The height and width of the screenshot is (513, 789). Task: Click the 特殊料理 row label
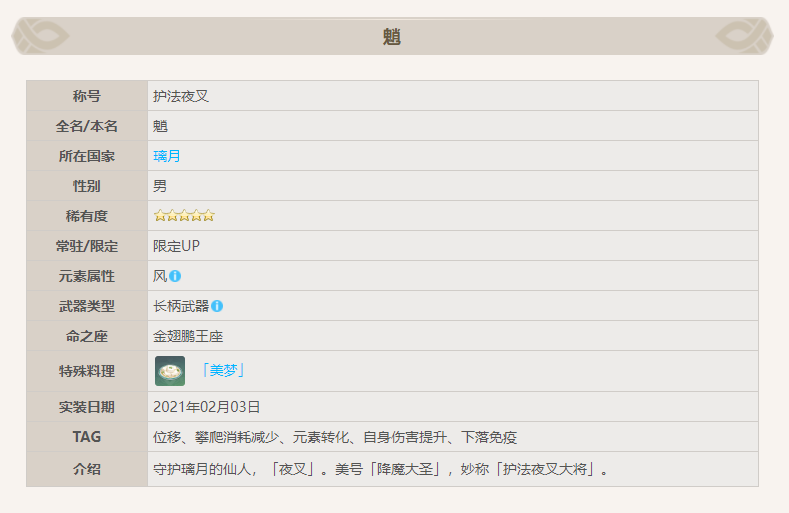(x=87, y=371)
